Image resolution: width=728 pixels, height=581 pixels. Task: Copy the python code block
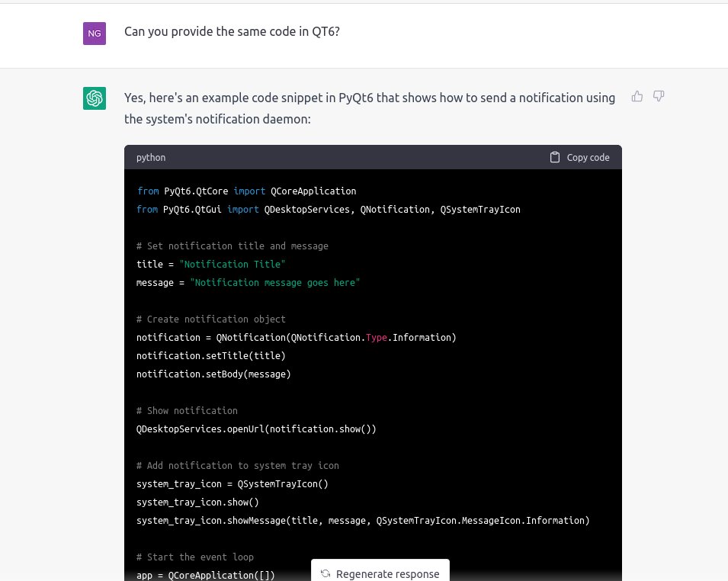point(580,157)
